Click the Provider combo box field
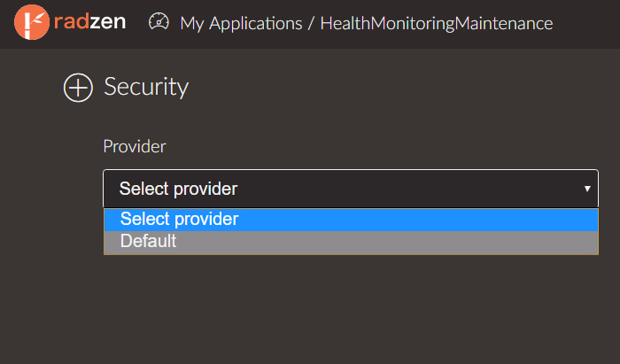The width and height of the screenshot is (620, 364). [351, 189]
